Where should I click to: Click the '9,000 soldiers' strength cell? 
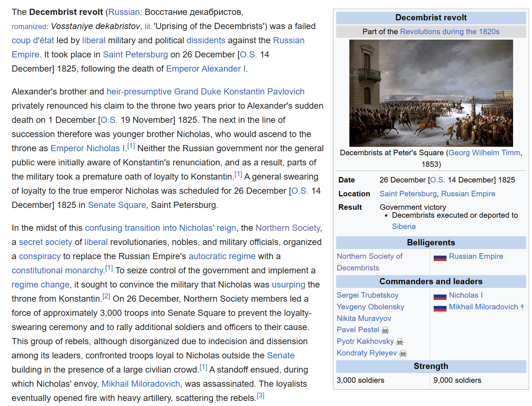(457, 380)
